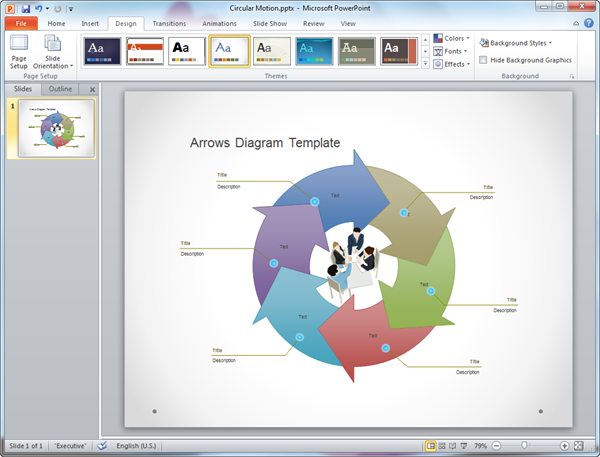Apply the olive gray green theme
The height and width of the screenshot is (457, 600).
point(357,51)
